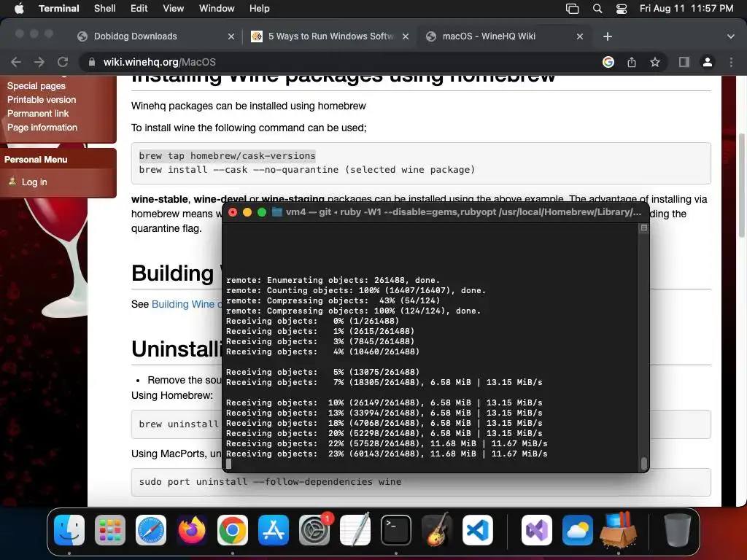Open the Shell menu

(105, 9)
